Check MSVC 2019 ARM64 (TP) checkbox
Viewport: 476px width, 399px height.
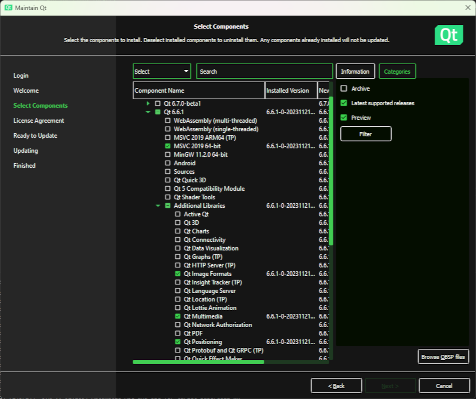168,137
